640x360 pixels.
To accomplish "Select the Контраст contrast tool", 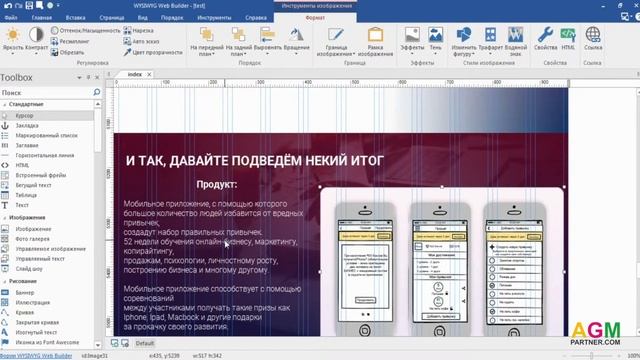I will coord(36,40).
